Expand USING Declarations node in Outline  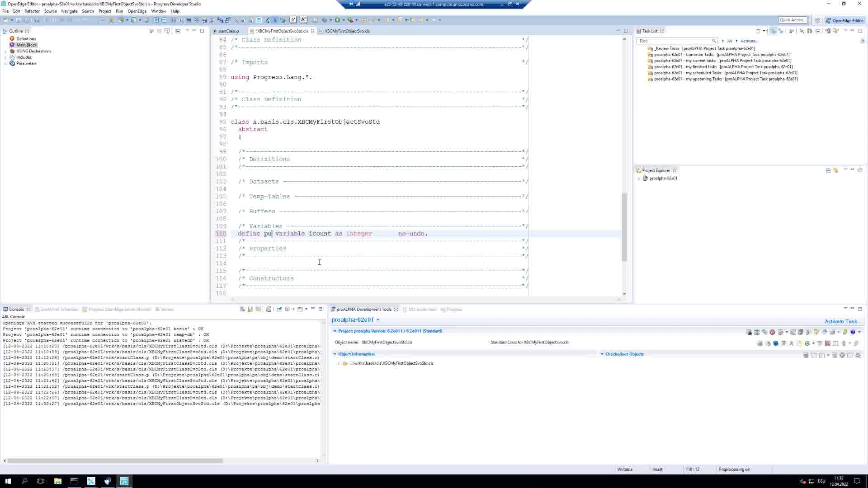[x=5, y=52]
